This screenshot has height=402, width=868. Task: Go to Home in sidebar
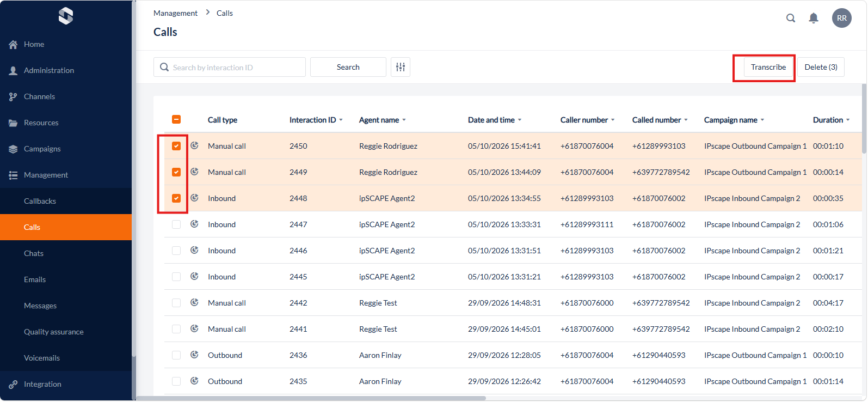[66, 44]
